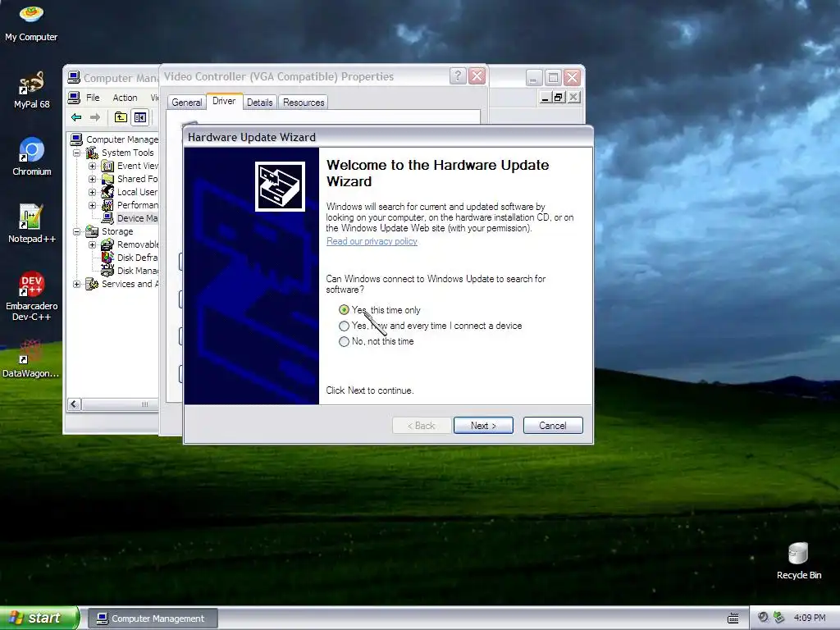The width and height of the screenshot is (840, 630).
Task: Expand Local Users node
Action: pos(92,192)
